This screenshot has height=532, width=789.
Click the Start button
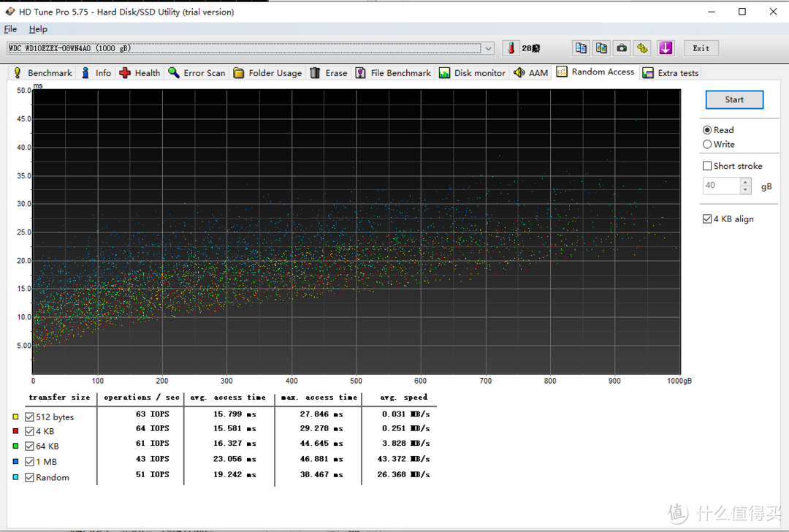[734, 99]
